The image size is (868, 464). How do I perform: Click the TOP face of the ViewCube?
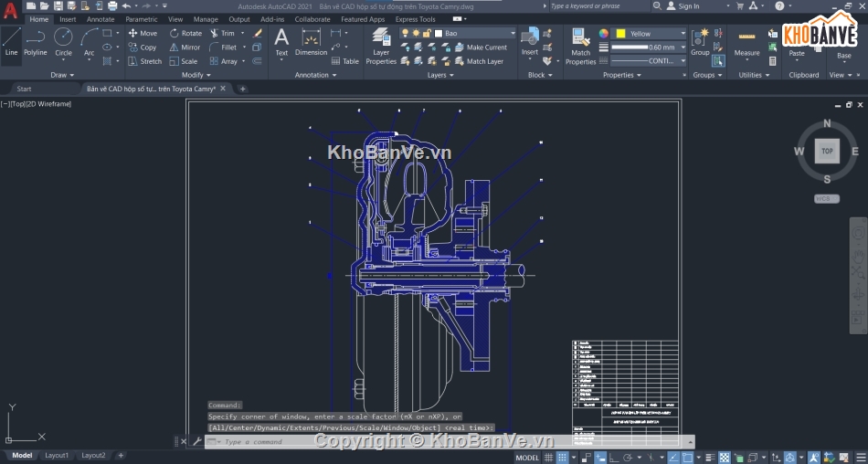pos(827,151)
